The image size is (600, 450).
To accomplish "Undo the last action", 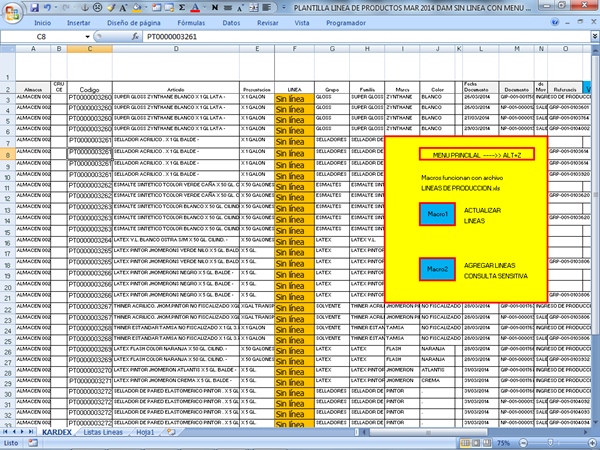I will click(47, 6).
